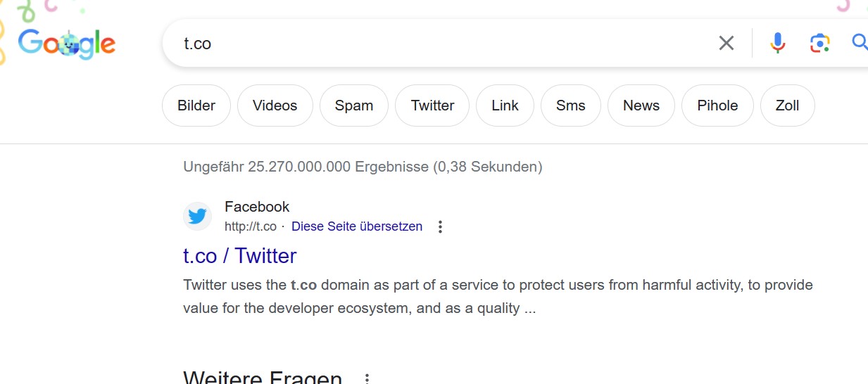Open the three-dot menu beside Weitere Fragen
Image resolution: width=868 pixels, height=384 pixels.
pos(367,378)
